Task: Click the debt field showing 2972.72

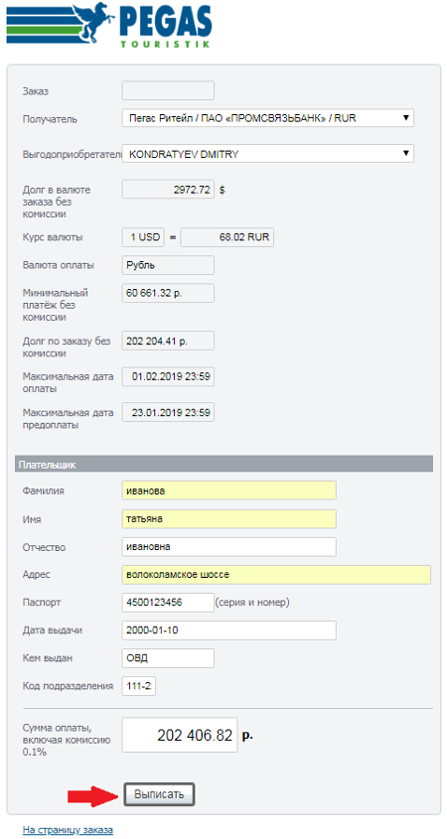Action: pyautogui.click(x=168, y=189)
